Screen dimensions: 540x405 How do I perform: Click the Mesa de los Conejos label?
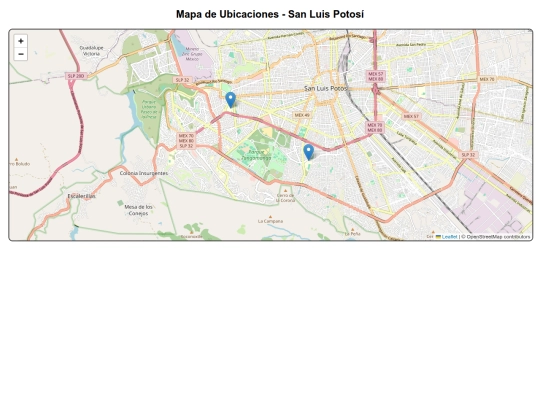coord(138,210)
